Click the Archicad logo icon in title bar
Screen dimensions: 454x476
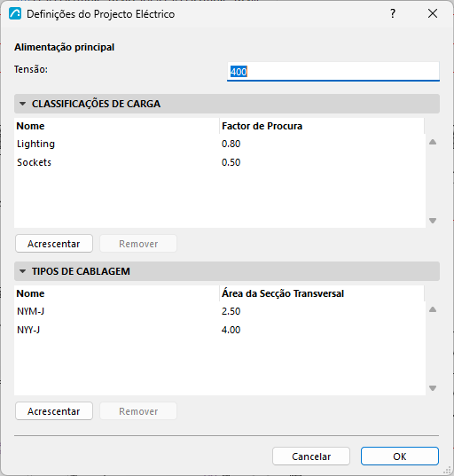coord(15,14)
